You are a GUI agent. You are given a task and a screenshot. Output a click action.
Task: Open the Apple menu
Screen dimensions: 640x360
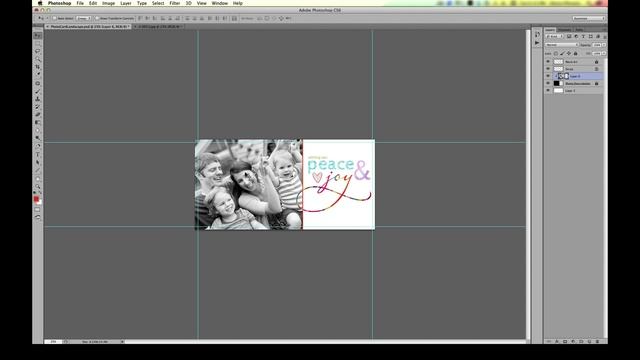pos(40,3)
